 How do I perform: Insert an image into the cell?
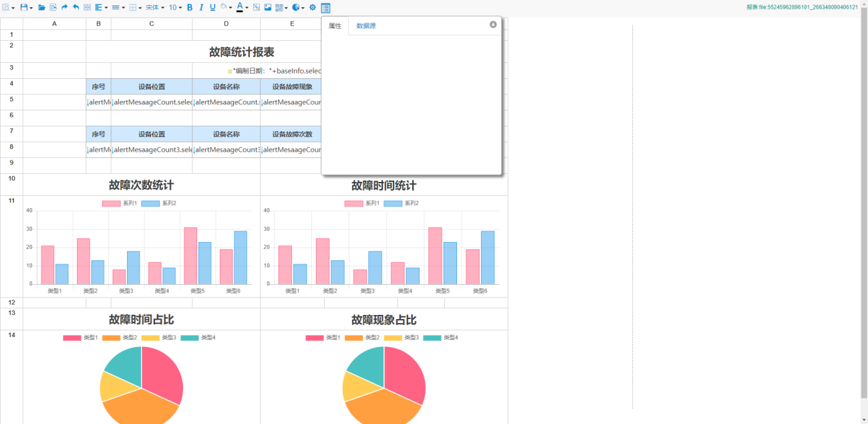(x=268, y=7)
